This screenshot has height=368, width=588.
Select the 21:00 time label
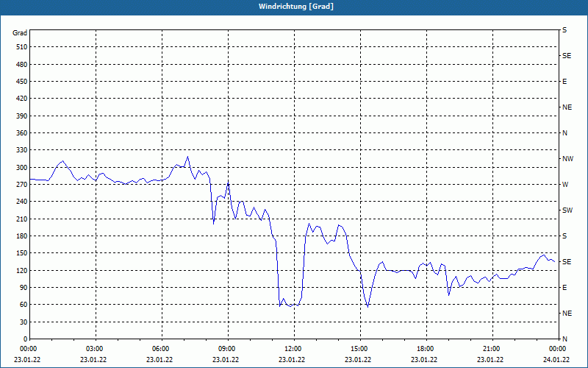tap(490, 349)
